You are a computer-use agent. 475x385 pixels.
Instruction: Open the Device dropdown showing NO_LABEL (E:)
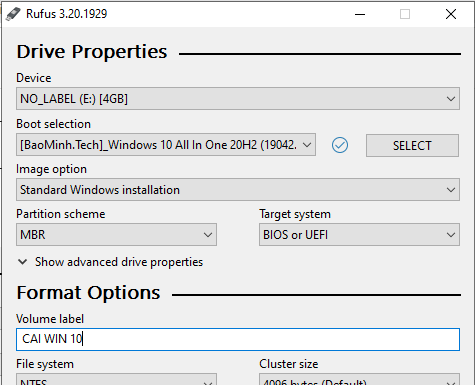click(x=238, y=99)
